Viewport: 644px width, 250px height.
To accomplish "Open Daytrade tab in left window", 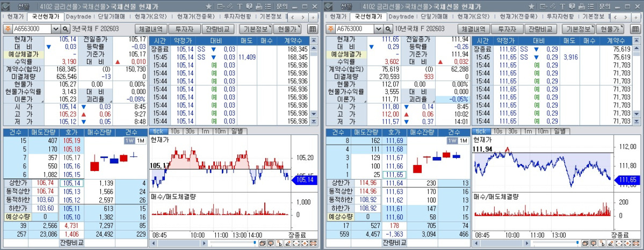I will [78, 17].
